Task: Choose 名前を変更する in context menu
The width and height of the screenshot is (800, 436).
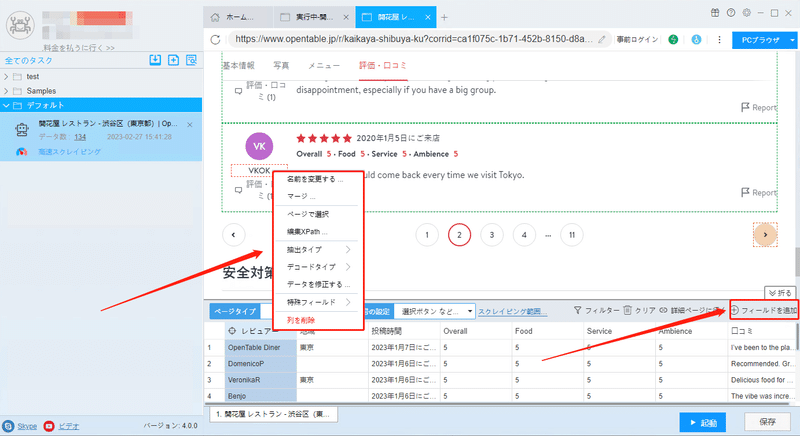Action: (x=315, y=179)
